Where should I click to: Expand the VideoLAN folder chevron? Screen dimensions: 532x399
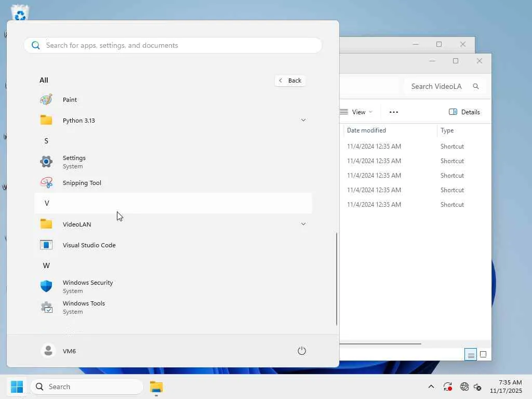tap(303, 224)
